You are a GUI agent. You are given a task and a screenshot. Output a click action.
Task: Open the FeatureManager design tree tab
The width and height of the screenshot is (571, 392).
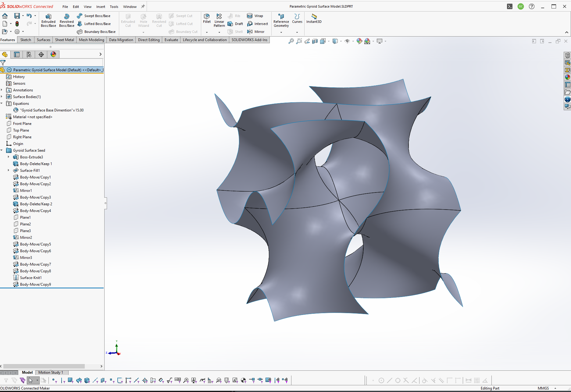(x=5, y=55)
